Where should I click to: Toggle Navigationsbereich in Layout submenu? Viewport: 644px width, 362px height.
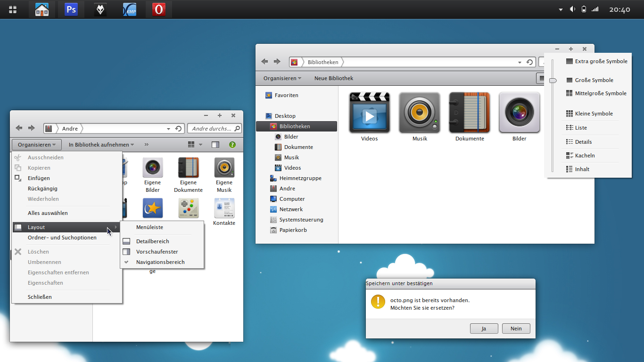tap(162, 262)
